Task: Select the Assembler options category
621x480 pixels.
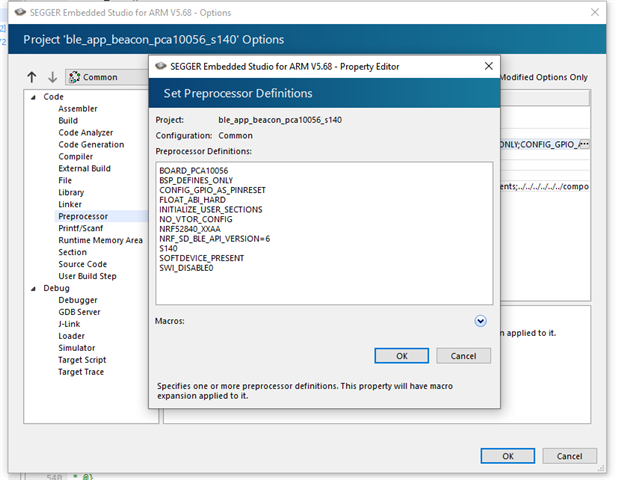Action: click(77, 109)
